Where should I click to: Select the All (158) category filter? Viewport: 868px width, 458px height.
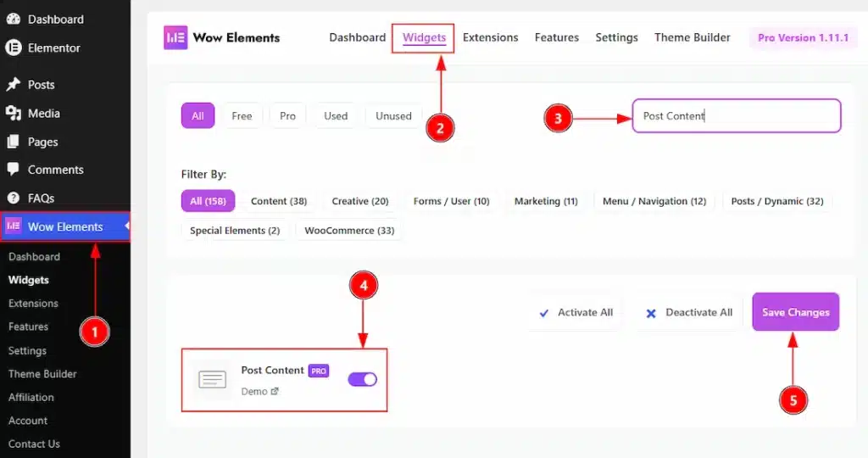point(209,201)
